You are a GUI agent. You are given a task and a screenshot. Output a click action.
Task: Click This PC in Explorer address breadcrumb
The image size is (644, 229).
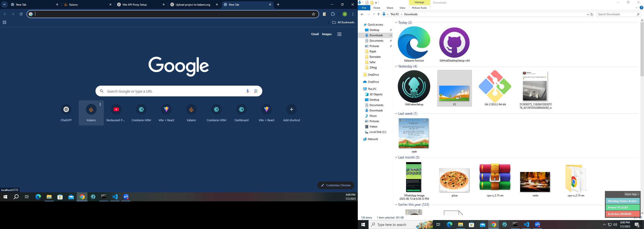pyautogui.click(x=395, y=14)
